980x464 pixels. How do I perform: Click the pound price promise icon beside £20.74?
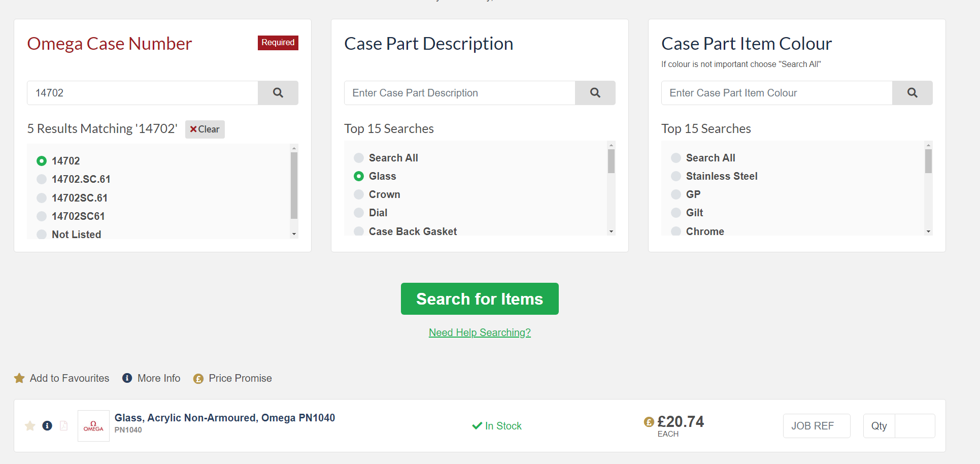pyautogui.click(x=649, y=422)
